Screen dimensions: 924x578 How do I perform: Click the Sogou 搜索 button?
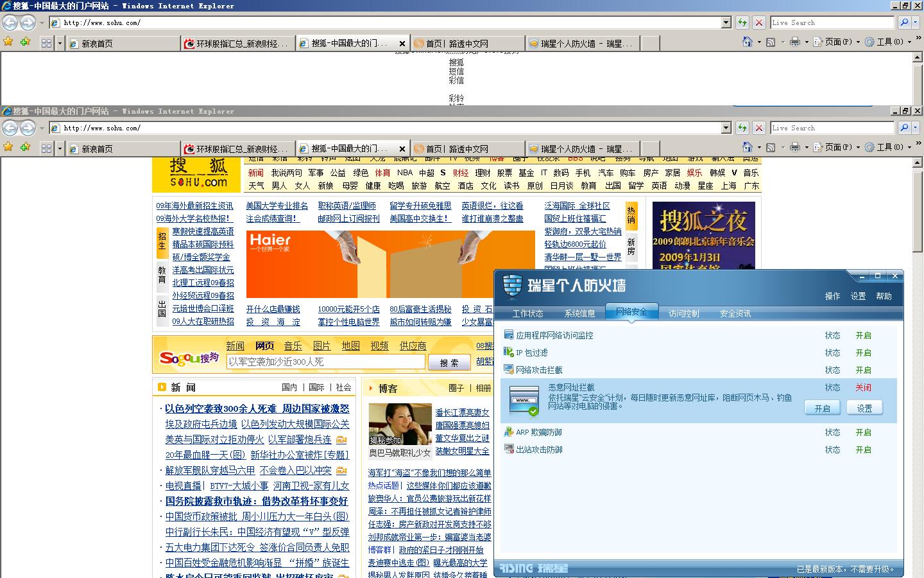[x=449, y=362]
